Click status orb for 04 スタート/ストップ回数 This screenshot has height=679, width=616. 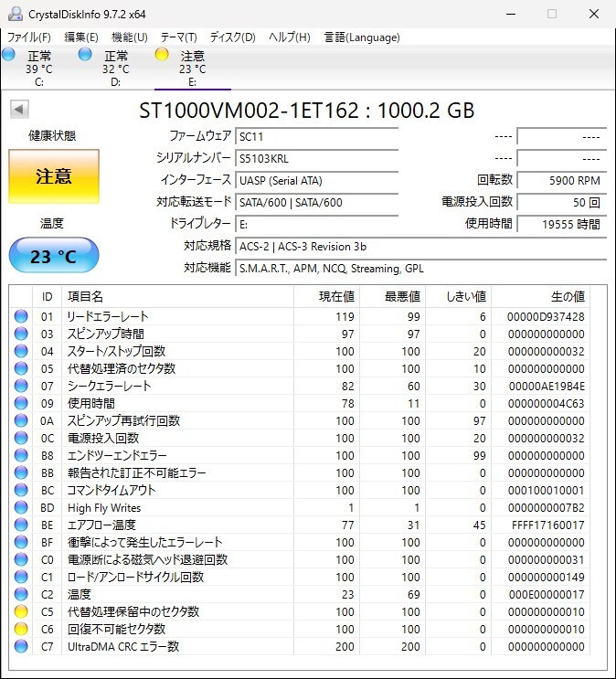(x=21, y=351)
